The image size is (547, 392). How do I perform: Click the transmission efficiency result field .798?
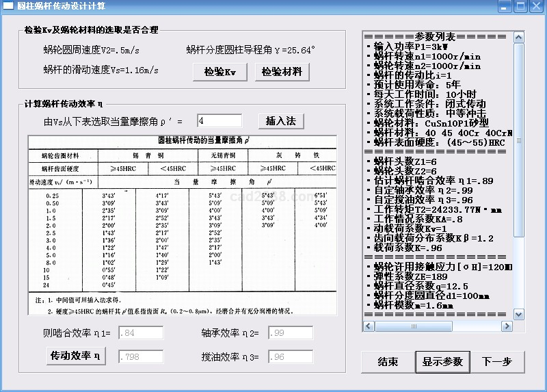tap(141, 357)
